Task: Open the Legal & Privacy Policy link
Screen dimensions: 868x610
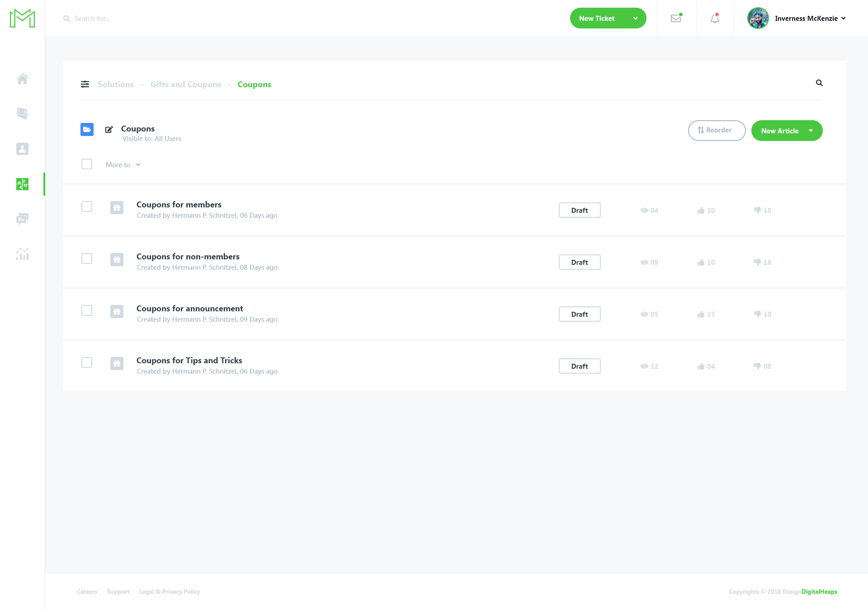Action: tap(170, 591)
